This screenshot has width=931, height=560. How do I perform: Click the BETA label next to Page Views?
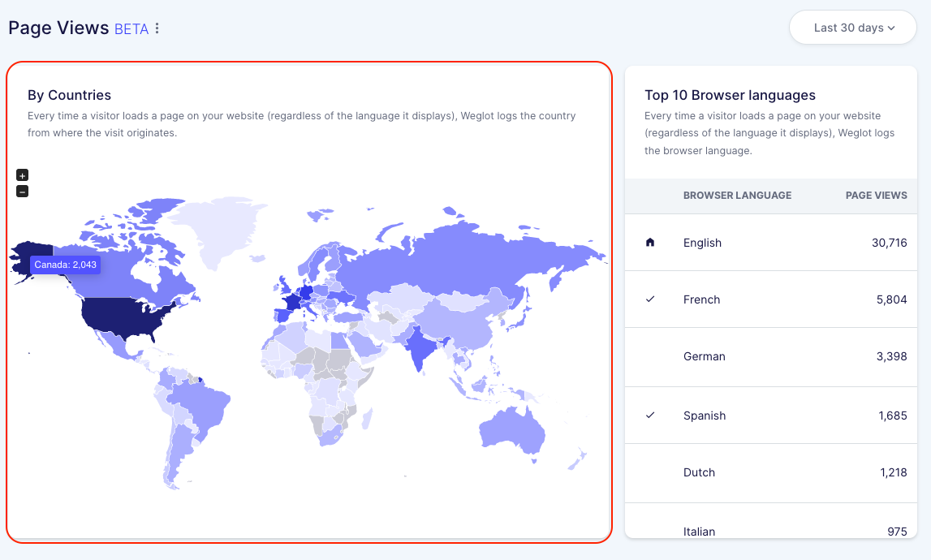coord(130,28)
